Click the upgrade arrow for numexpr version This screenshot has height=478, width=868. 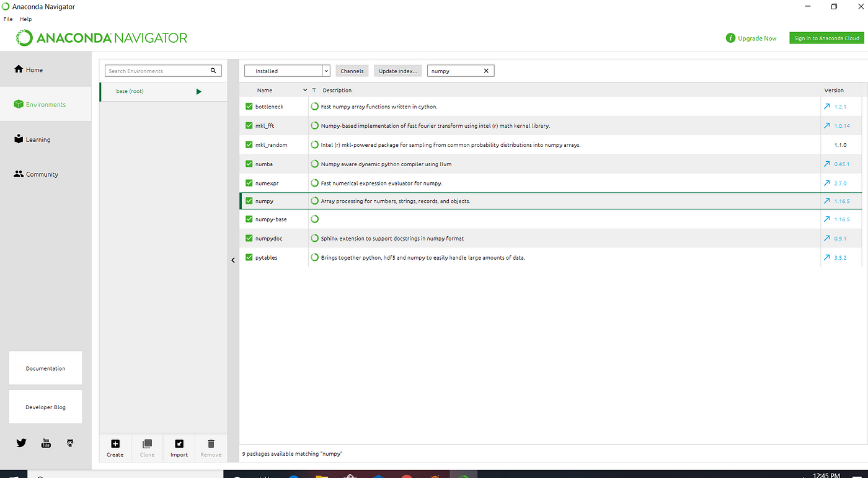827,184
